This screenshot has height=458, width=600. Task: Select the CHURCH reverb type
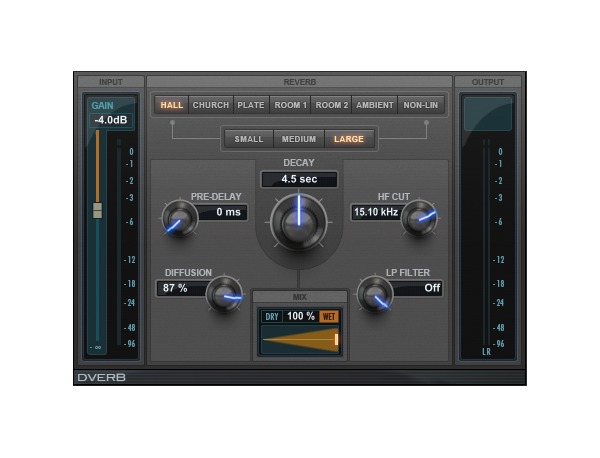pyautogui.click(x=211, y=105)
